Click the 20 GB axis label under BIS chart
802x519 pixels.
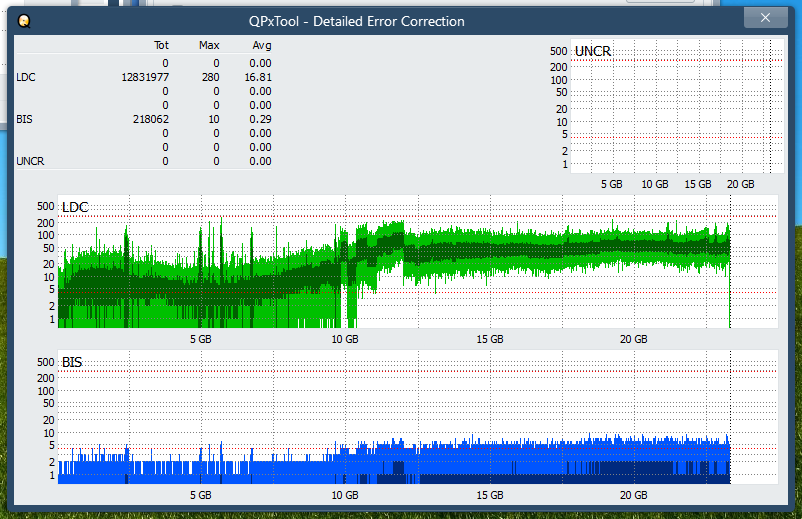point(633,495)
